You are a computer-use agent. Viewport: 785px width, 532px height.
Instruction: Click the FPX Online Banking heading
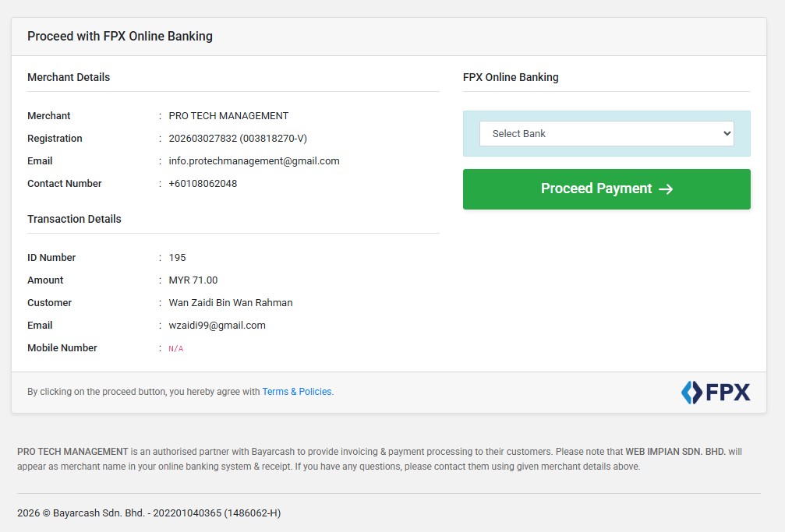pyautogui.click(x=511, y=77)
